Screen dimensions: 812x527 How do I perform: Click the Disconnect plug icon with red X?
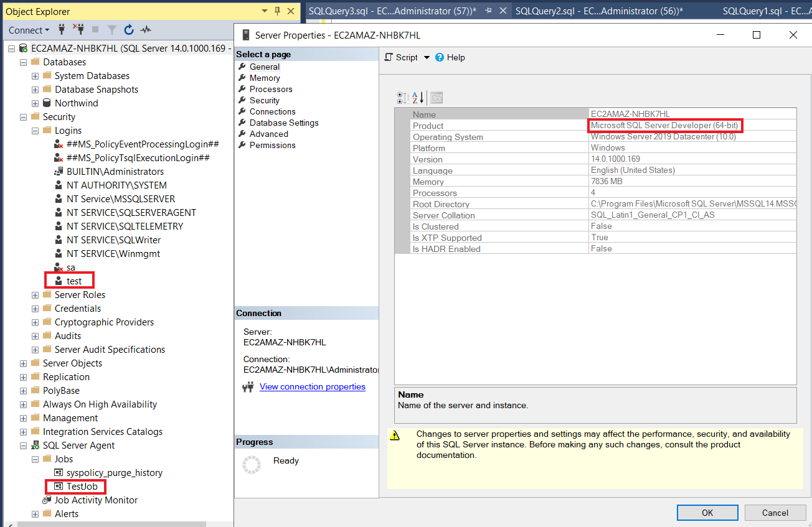pos(78,29)
